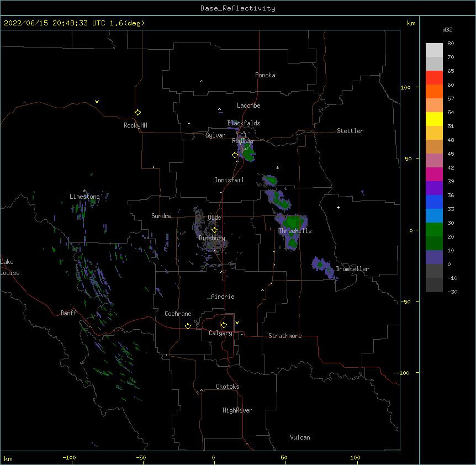Click the RockyMH label

click(135, 125)
